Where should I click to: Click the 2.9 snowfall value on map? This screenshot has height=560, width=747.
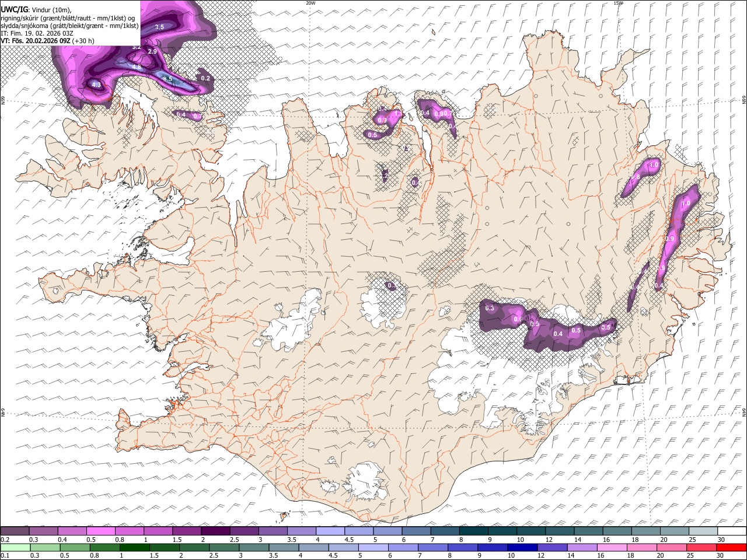coord(152,52)
